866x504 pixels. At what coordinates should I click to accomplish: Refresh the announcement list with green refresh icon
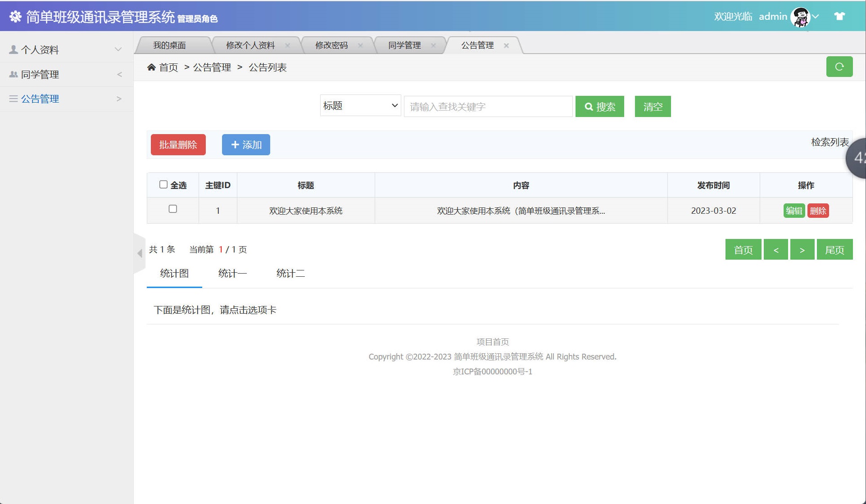[x=839, y=67]
